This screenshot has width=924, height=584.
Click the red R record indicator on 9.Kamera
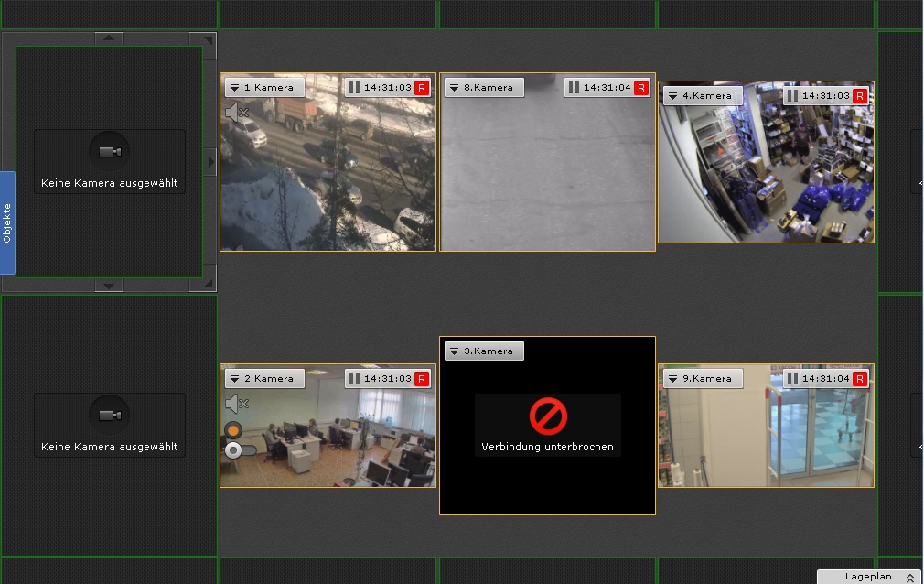click(x=860, y=379)
